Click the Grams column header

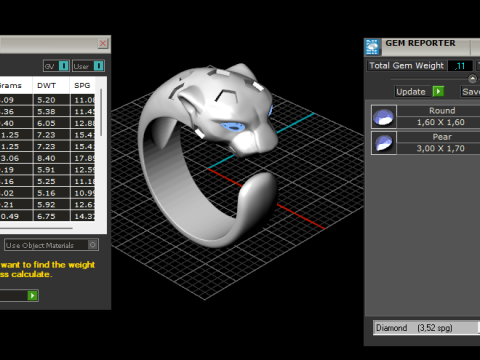point(16,85)
